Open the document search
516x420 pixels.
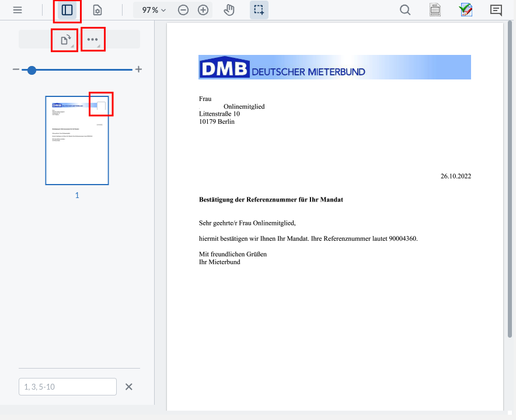[405, 10]
